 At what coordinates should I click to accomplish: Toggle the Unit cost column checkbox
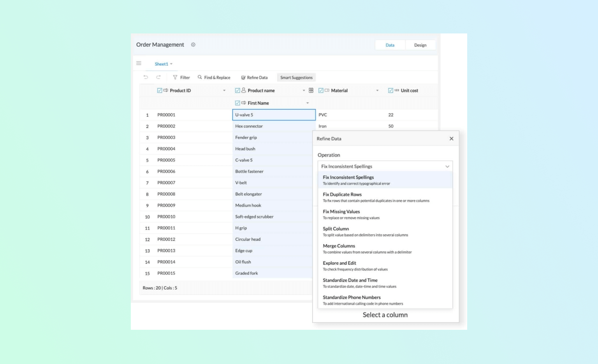pyautogui.click(x=390, y=90)
